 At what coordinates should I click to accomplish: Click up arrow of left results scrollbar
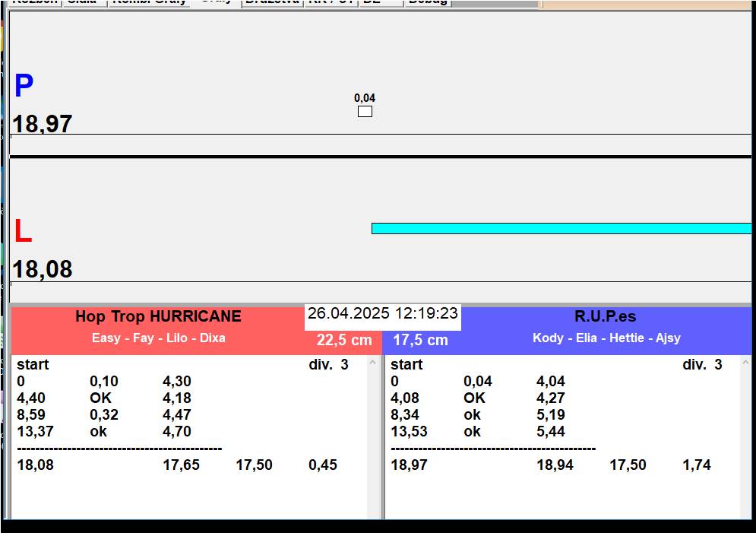tap(373, 362)
